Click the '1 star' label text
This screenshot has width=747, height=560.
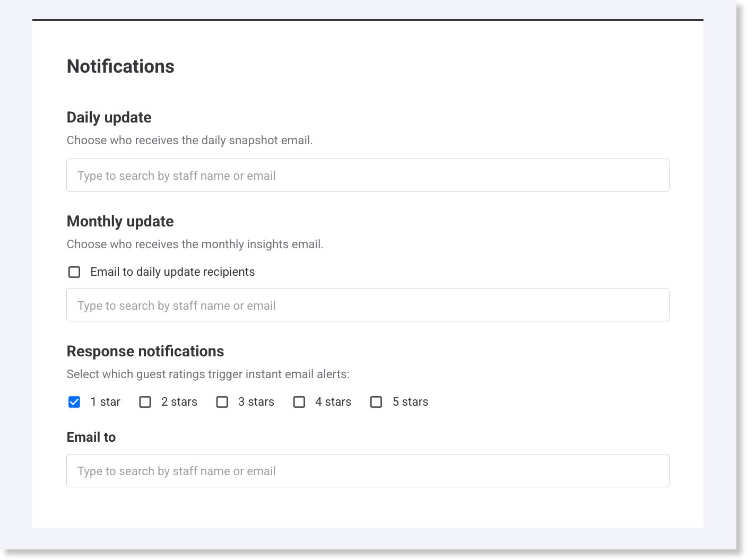(106, 402)
